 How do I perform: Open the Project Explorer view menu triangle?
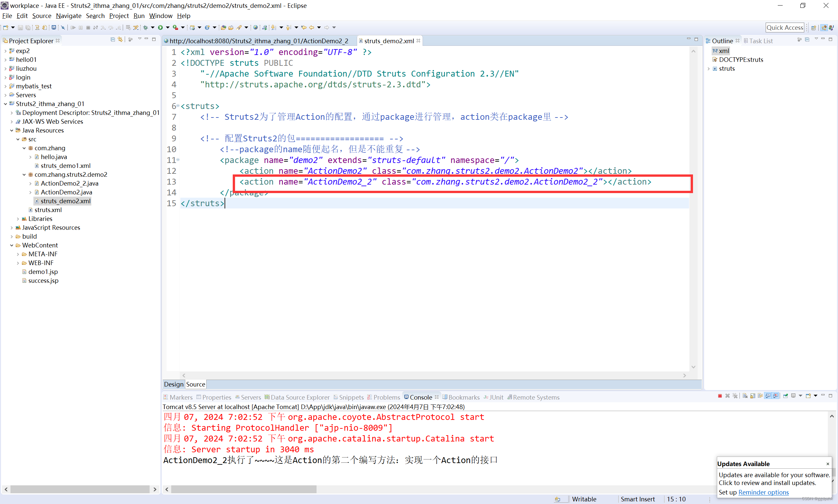[x=139, y=39]
